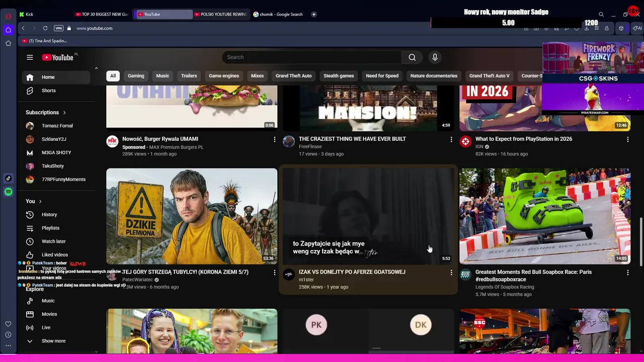644x362 pixels.
Task: Open the Tina And Spadin bookmark
Action: tap(44, 41)
